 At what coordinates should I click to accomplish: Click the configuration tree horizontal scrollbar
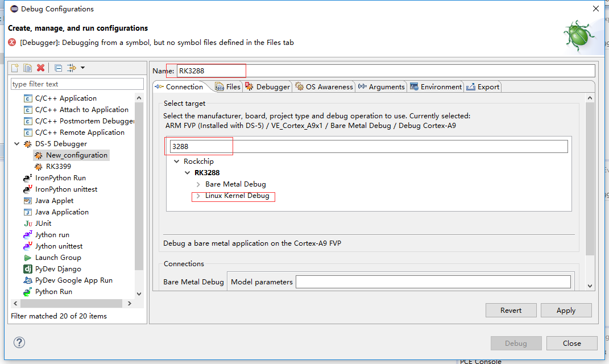73,303
